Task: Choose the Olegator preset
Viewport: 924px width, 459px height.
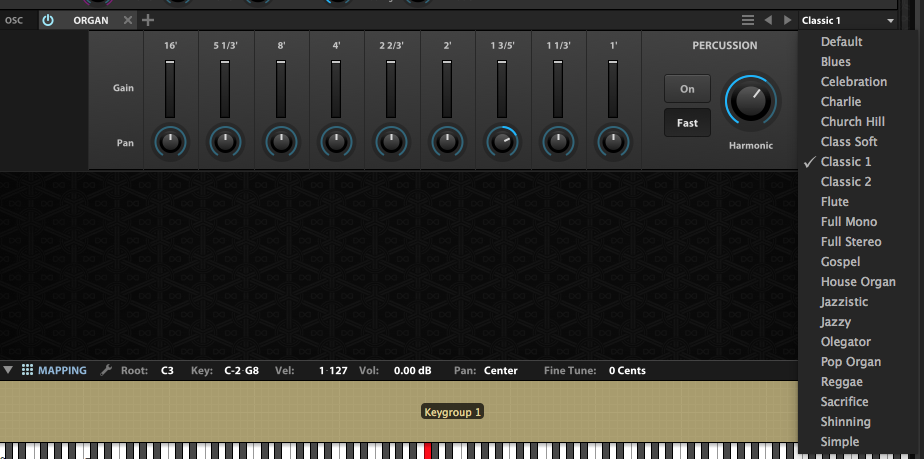Action: click(x=848, y=342)
